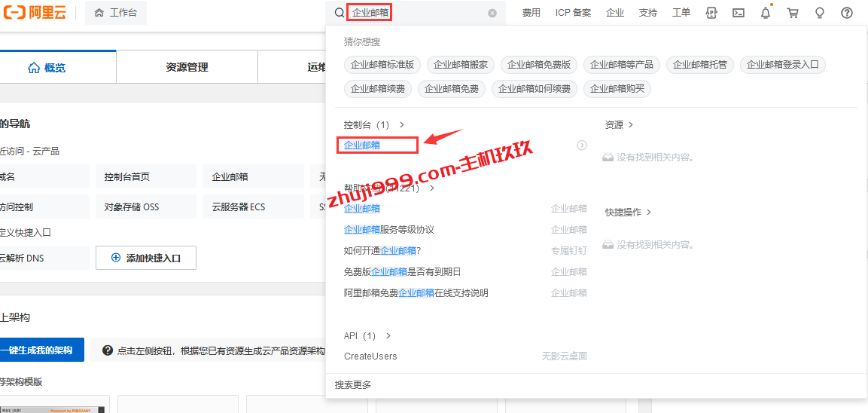868x413 pixels.
Task: Select suggestion 企业邮箱续费
Action: coord(377,88)
